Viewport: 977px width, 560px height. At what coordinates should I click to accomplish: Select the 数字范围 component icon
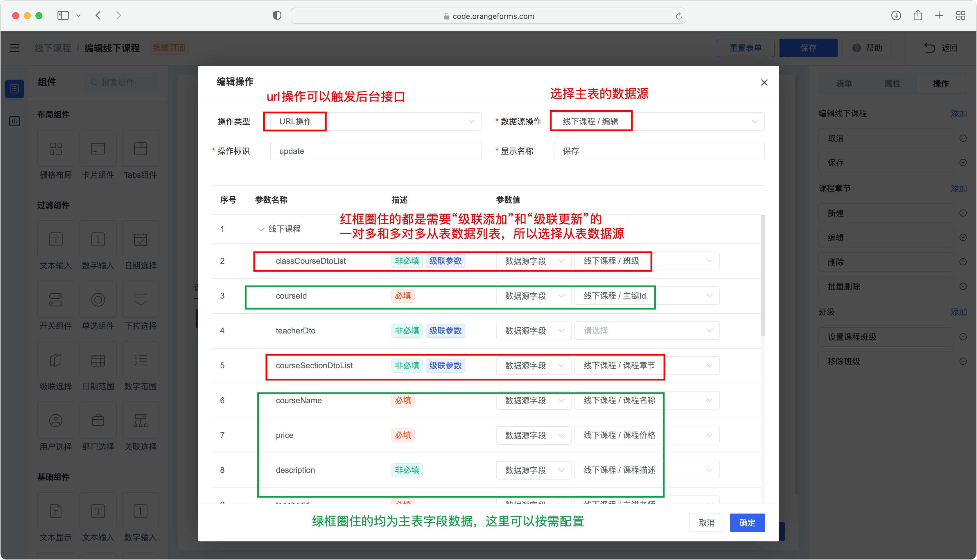tap(140, 360)
